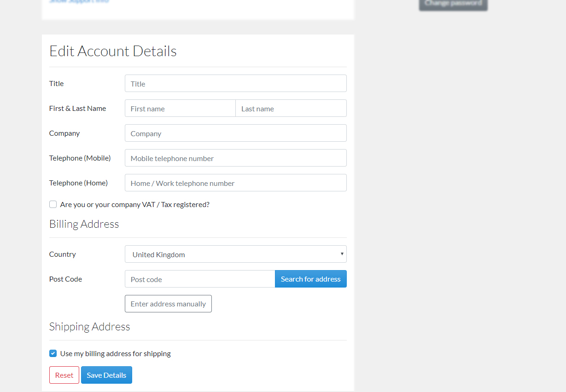Viewport: 566px width, 392px height.
Task: Choose Enter address manually
Action: (168, 304)
